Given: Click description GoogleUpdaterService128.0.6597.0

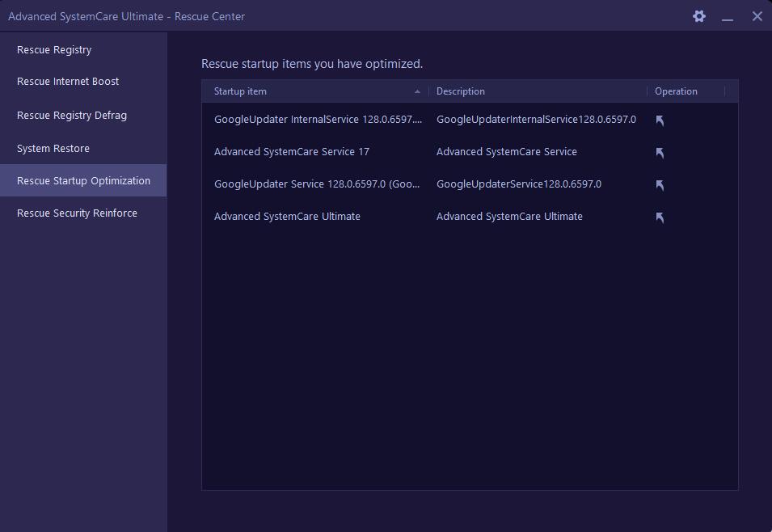Looking at the screenshot, I should [519, 184].
